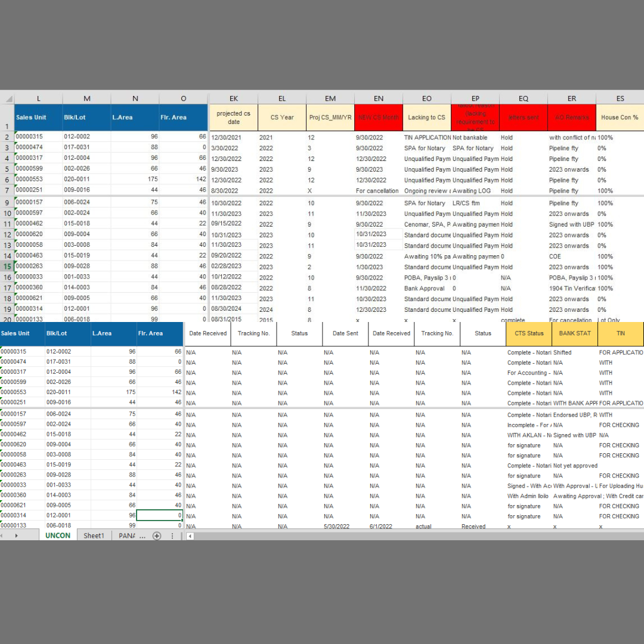The width and height of the screenshot is (644, 644).
Task: Click the 'projected cs date' header cell
Action: [x=234, y=117]
